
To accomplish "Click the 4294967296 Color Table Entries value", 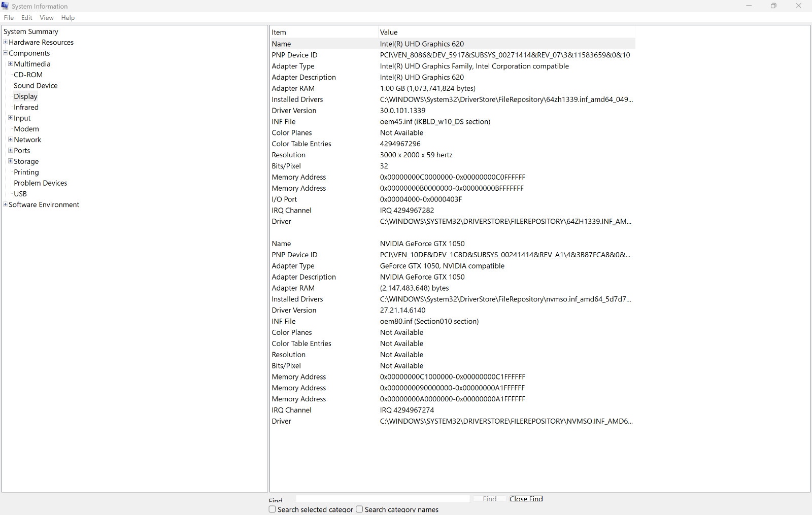I will pos(400,144).
